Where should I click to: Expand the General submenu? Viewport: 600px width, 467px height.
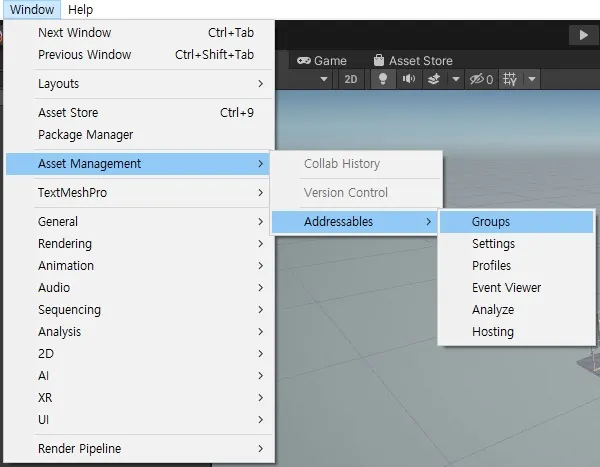coord(139,222)
